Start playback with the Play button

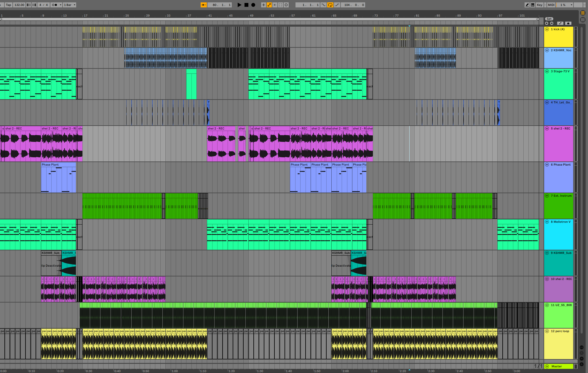(x=239, y=5)
